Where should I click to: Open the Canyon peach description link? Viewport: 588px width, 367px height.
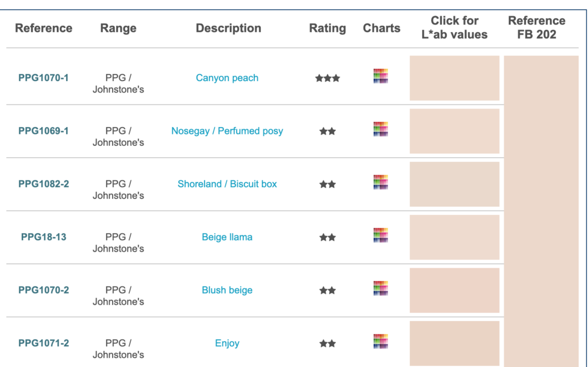point(227,78)
